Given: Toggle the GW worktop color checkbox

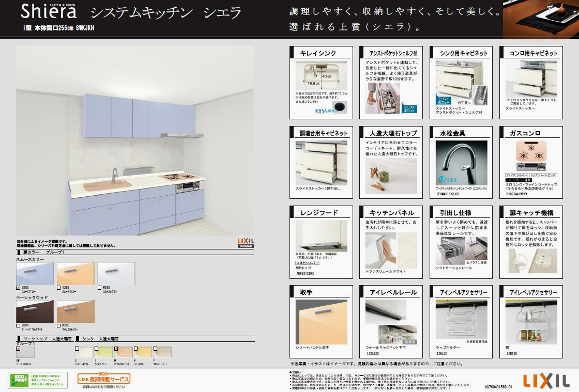Looking at the screenshot, I should [18, 349].
